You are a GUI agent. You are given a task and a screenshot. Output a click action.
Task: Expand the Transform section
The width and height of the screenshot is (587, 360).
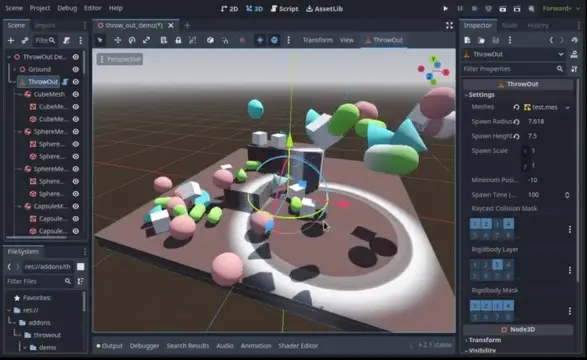(x=484, y=340)
